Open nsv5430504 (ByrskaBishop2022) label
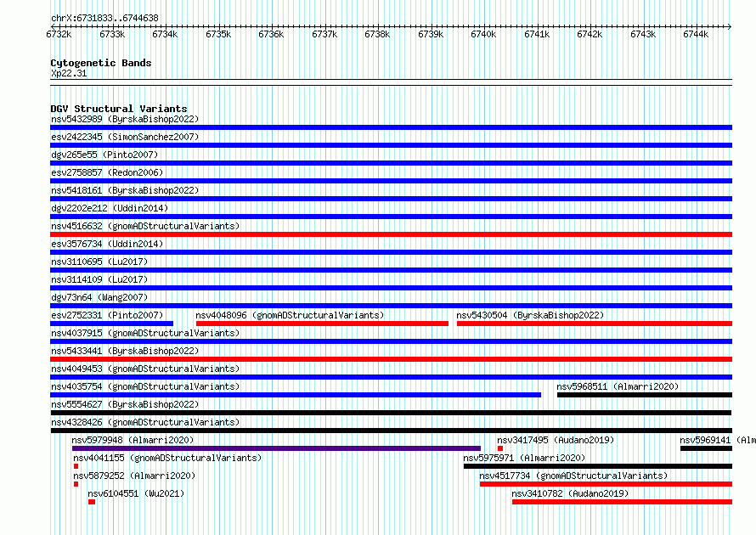 point(530,315)
